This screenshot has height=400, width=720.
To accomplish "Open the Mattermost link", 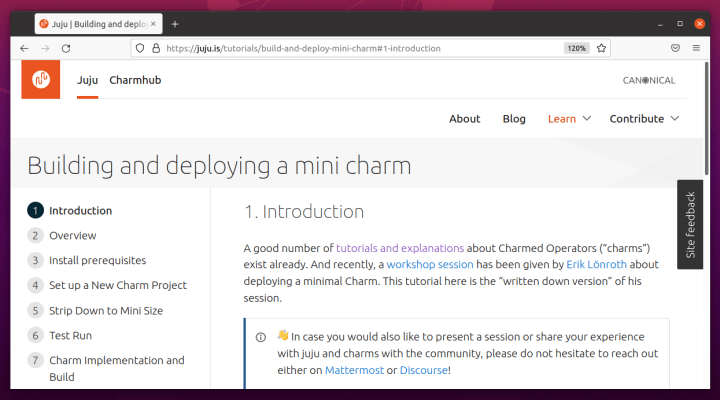I will coord(354,370).
